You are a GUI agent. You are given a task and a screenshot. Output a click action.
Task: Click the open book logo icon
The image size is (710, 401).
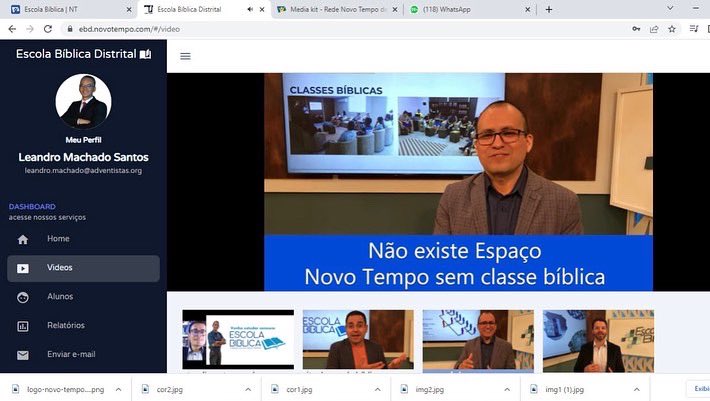point(145,54)
